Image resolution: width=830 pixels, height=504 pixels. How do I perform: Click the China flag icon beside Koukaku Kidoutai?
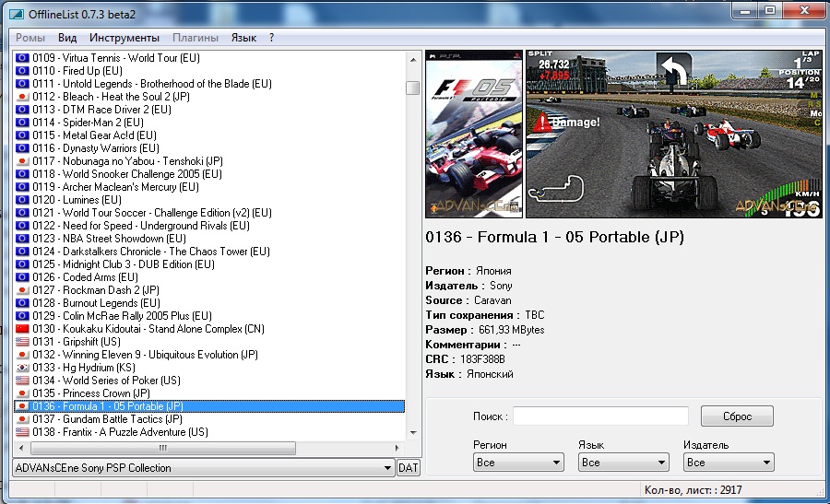(23, 329)
